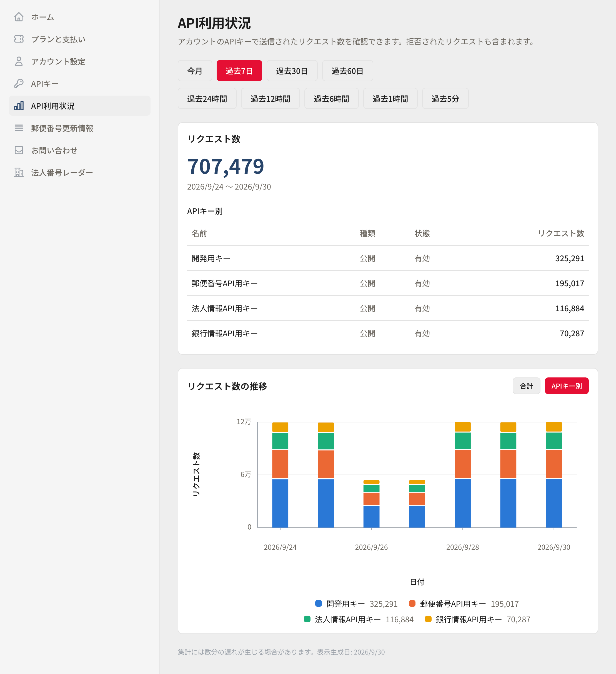Click yellow legend swatch for 銀行情報API用キー
The height and width of the screenshot is (674, 616).
click(x=428, y=619)
